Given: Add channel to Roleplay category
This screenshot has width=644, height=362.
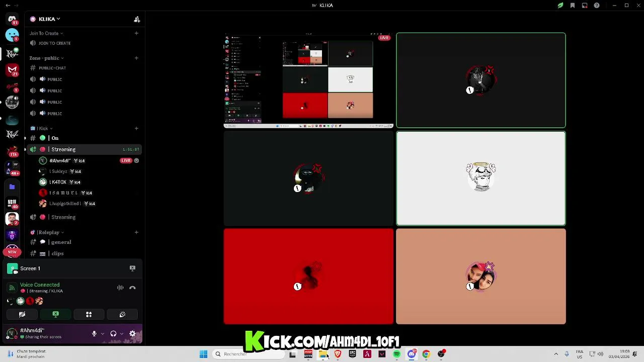Looking at the screenshot, I should click(136, 232).
